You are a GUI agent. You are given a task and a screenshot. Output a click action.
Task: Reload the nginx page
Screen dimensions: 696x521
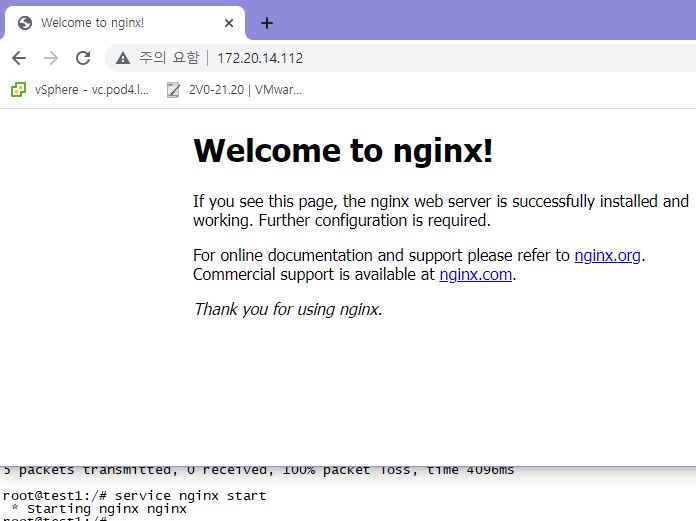click(83, 58)
